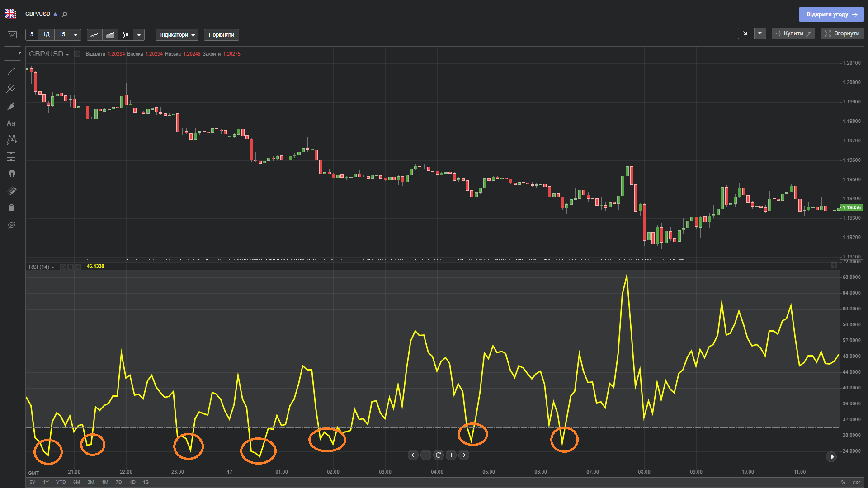
Task: Select the 1М time range tab
Action: 105,482
